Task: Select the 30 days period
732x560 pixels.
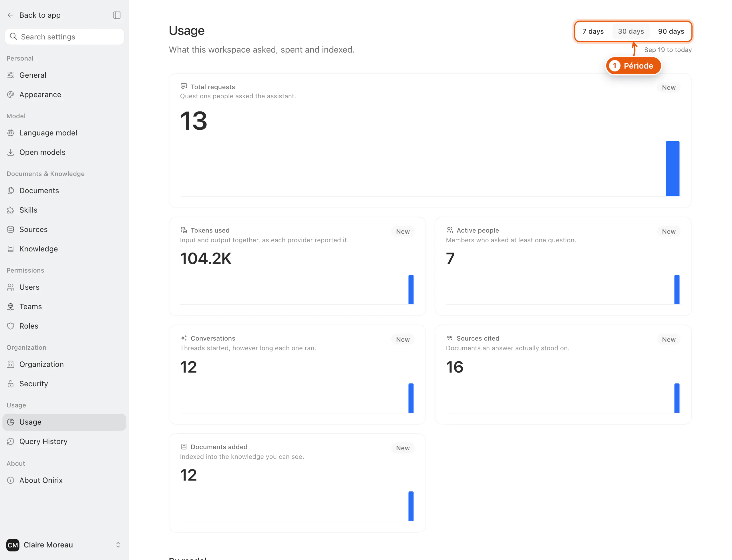Action: pos(630,31)
